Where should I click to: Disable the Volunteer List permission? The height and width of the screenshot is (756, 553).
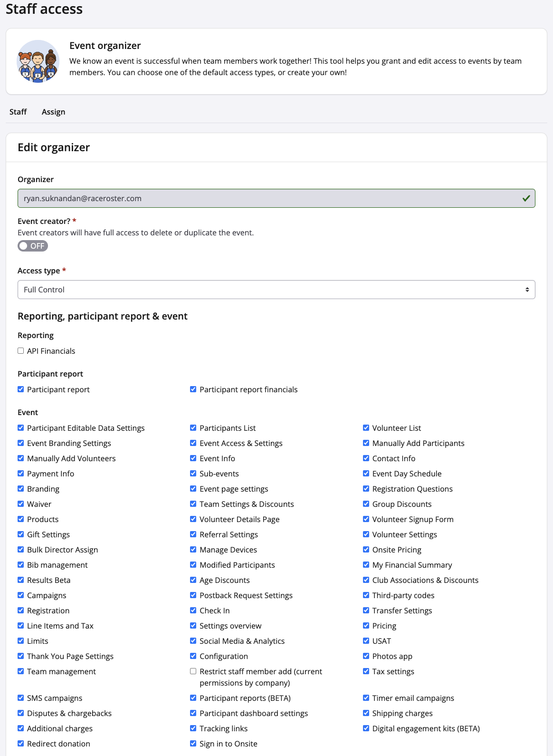tap(366, 428)
